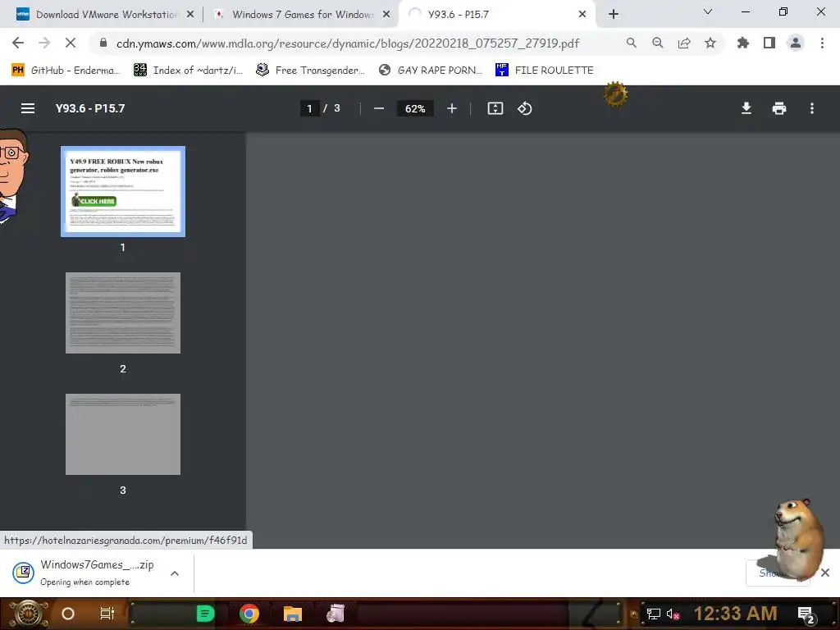The image size is (840, 630).
Task: Open PDF viewer more actions menu
Action: tap(812, 108)
